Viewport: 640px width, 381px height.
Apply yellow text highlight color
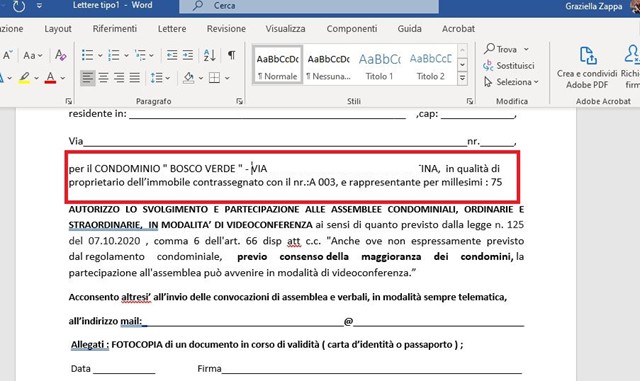pyautogui.click(x=24, y=78)
